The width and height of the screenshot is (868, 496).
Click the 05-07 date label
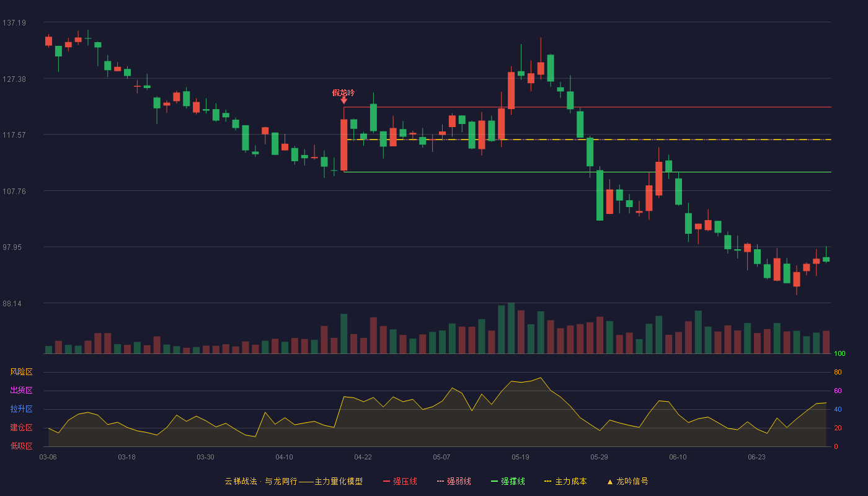pyautogui.click(x=441, y=457)
